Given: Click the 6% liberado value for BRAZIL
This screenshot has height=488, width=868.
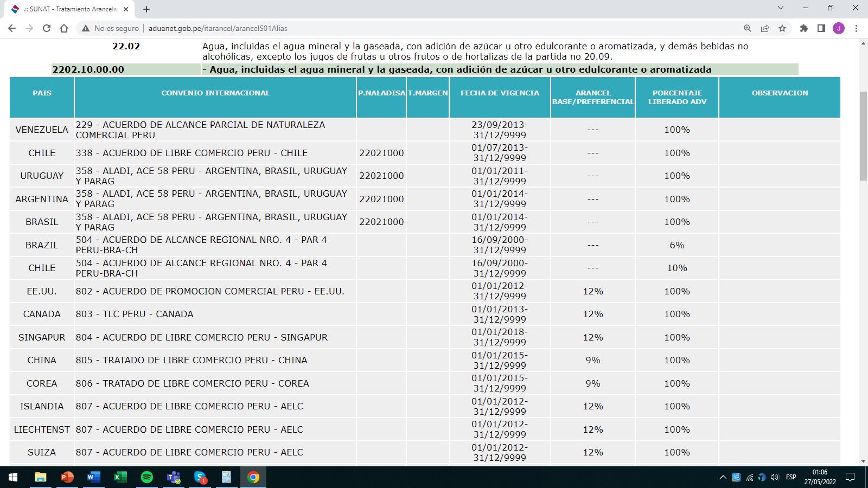Looking at the screenshot, I should click(677, 245).
